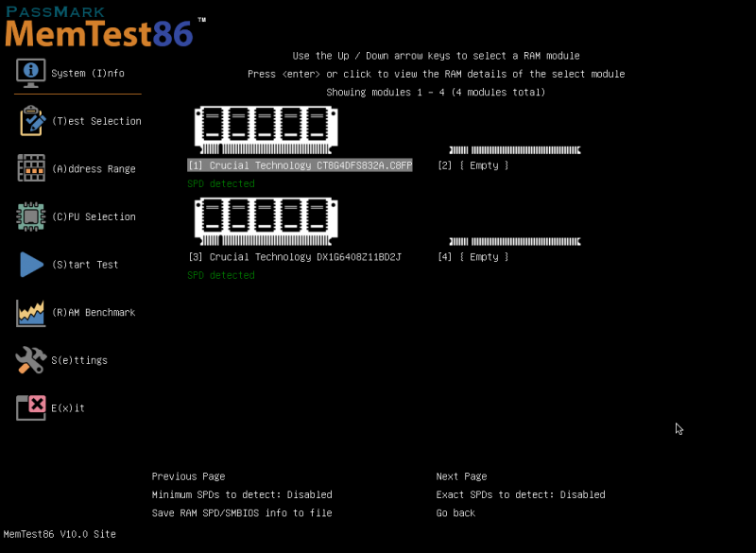
Task: Select module 3 Crucial DX1G6408Z11BD2J
Action: click(295, 257)
